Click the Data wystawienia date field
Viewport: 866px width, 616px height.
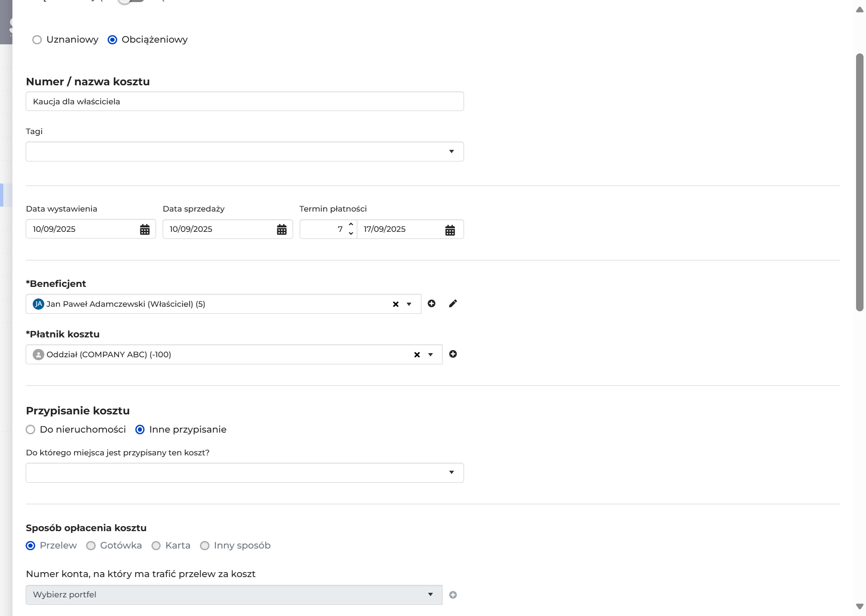(91, 229)
